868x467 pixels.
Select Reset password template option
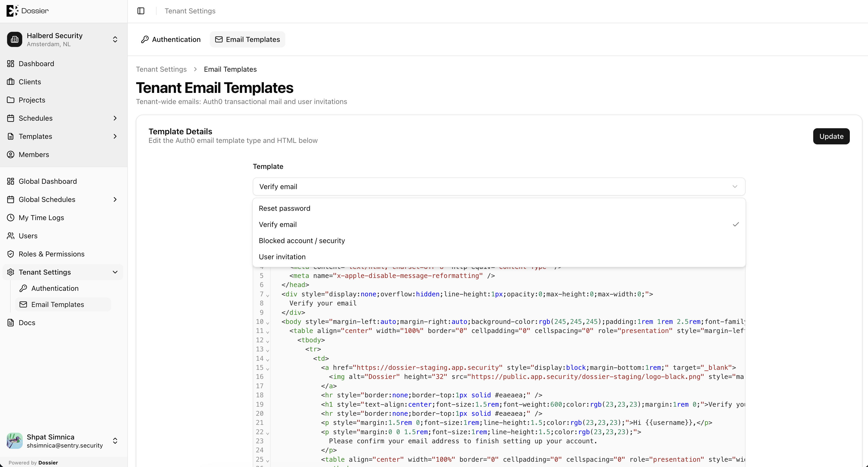point(499,208)
